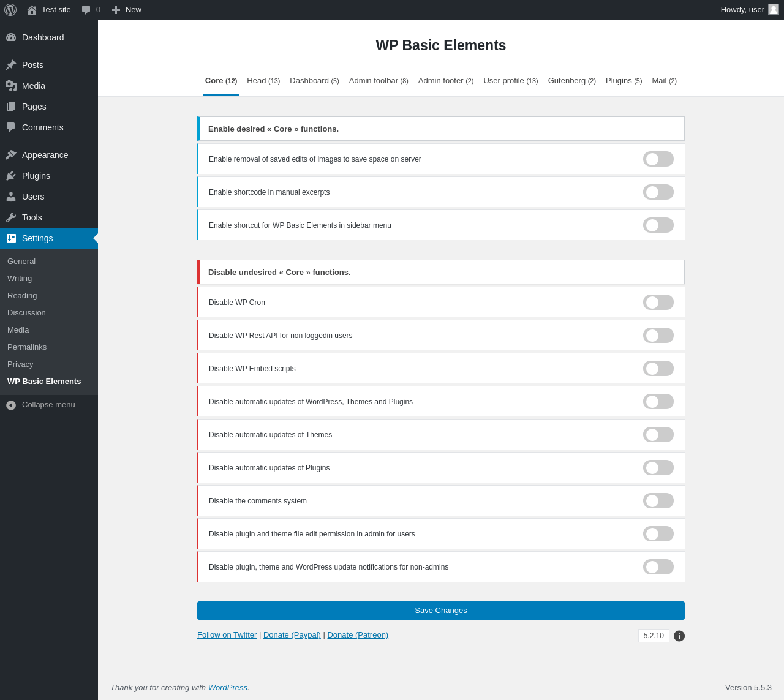Click the plus icon beside New
The width and height of the screenshot is (784, 700).
point(116,10)
